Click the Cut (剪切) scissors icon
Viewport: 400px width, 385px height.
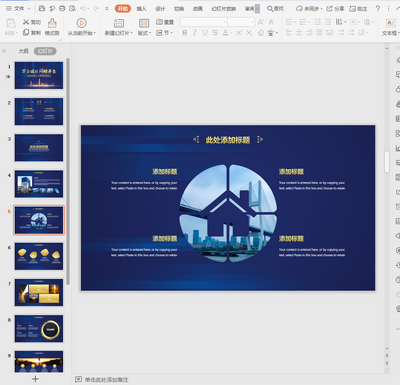[26, 22]
